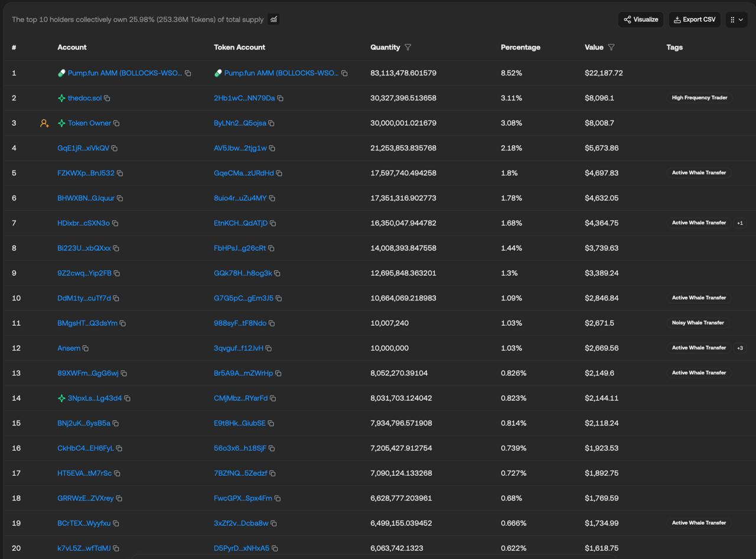The image size is (756, 559).
Task: Click Active Whale Transfer tag in row 5
Action: pos(699,173)
